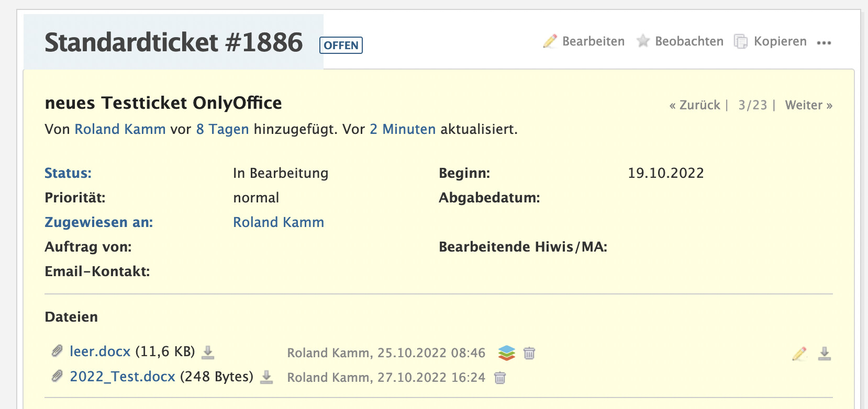868x409 pixels.
Task: Delete leer.docx via its trash icon
Action: click(529, 353)
